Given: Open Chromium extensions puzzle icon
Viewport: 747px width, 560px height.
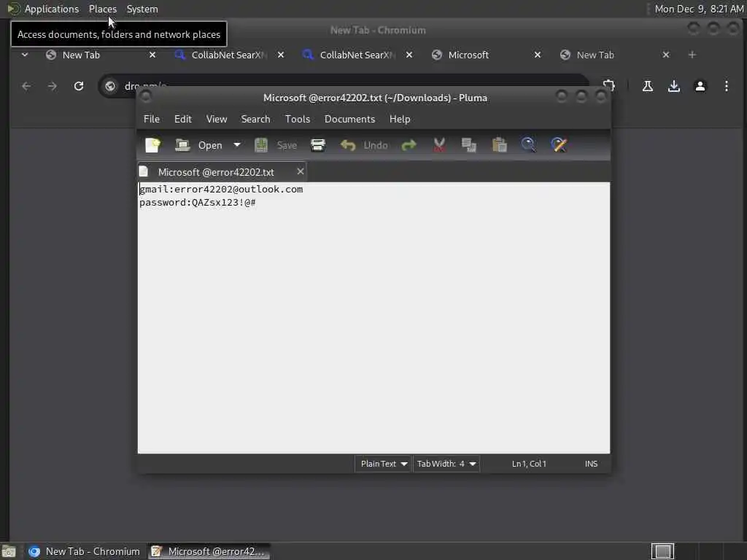Looking at the screenshot, I should point(609,86).
